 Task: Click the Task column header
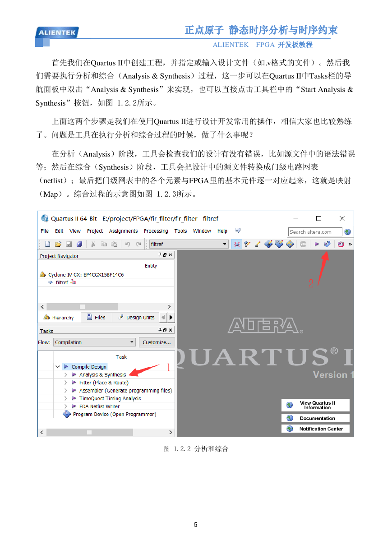click(x=121, y=356)
